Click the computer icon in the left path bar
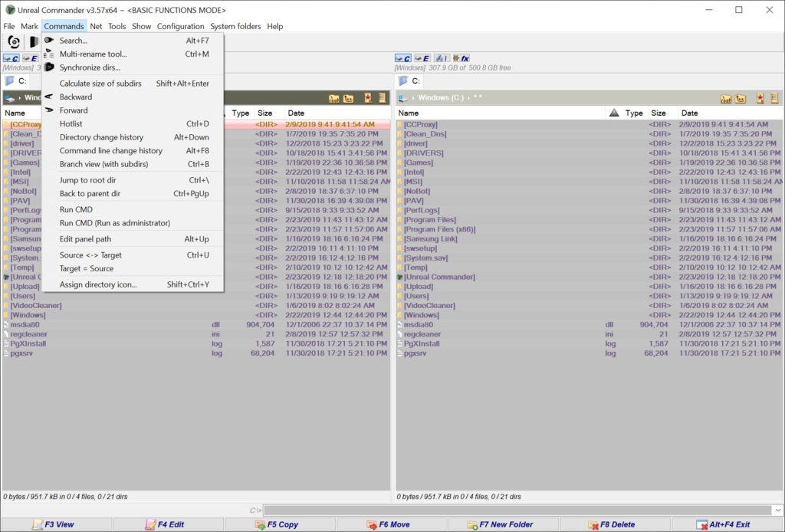Screen dimensions: 785x532 point(11,98)
